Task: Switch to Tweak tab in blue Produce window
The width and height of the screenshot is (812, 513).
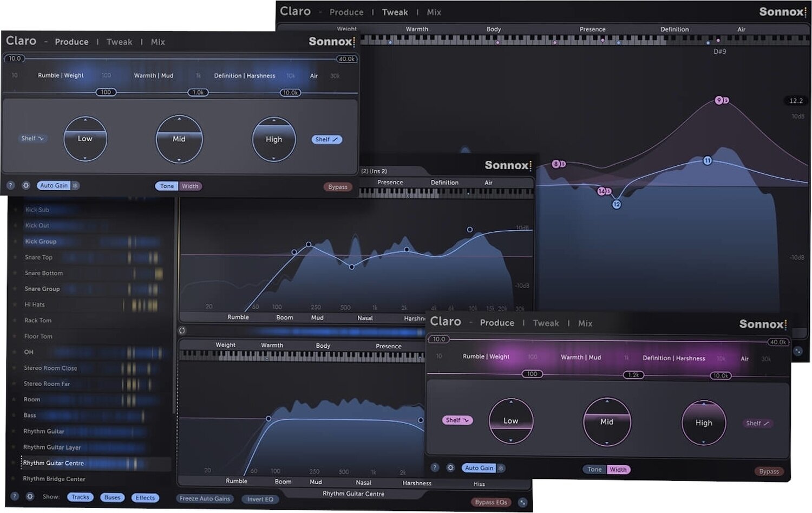Action: [119, 42]
